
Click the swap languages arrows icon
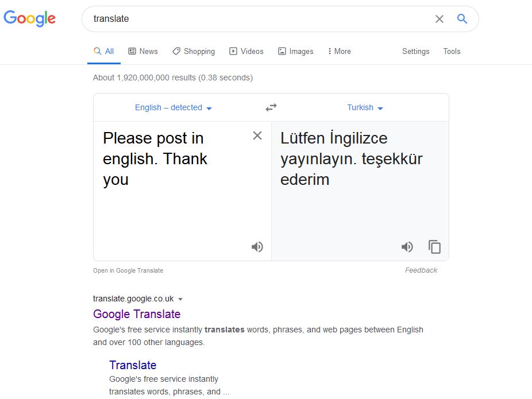coord(271,107)
